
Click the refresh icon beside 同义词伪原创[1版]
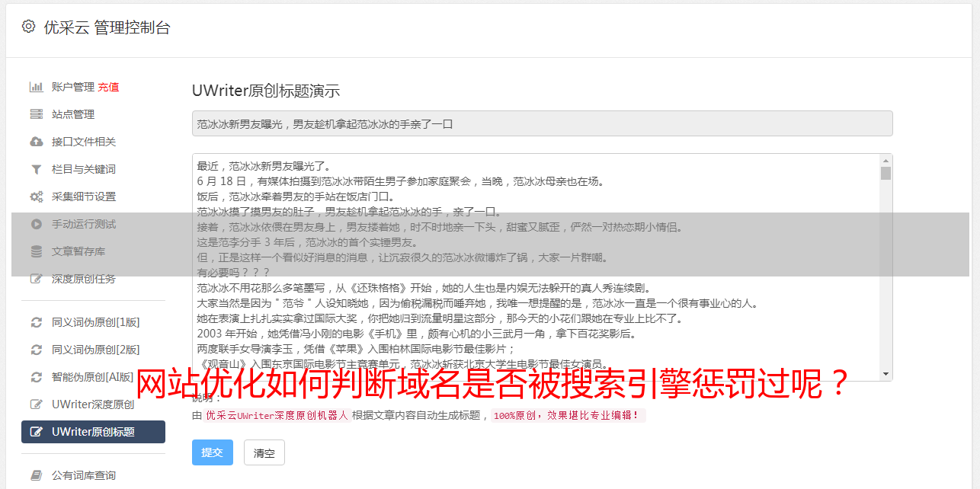[36, 322]
